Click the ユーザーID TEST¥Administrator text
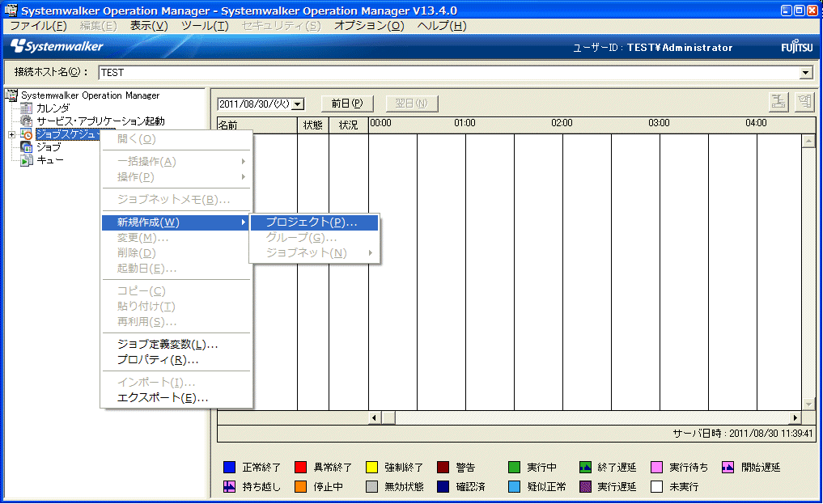The width and height of the screenshot is (823, 504). pyautogui.click(x=652, y=48)
